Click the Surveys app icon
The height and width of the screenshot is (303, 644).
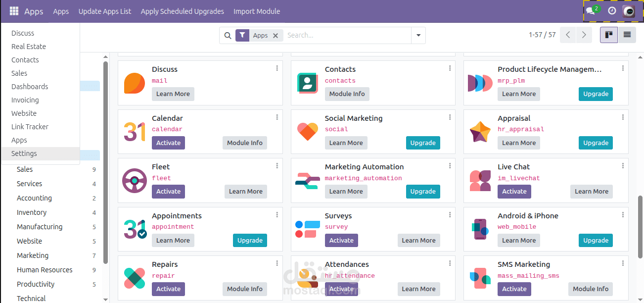[x=307, y=229]
